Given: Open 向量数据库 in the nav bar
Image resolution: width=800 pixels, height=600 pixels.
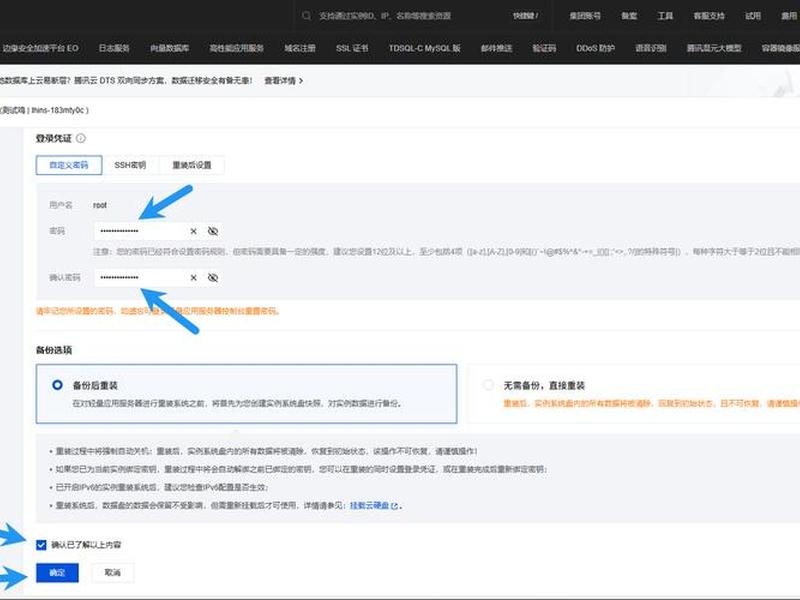Looking at the screenshot, I should pos(169,48).
